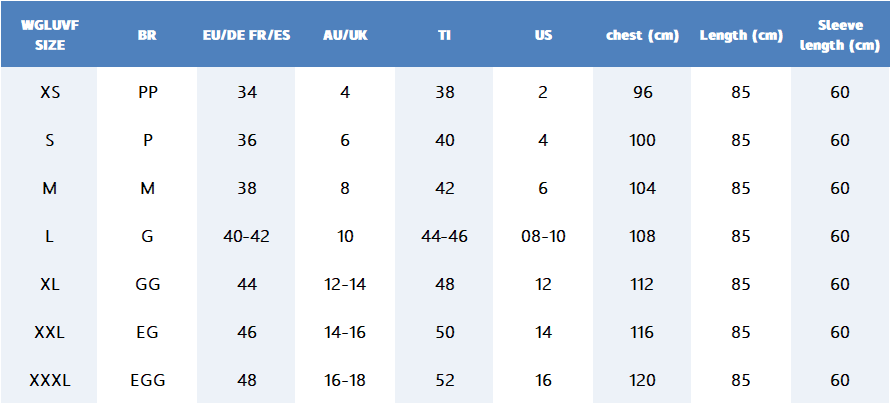Image resolution: width=890 pixels, height=403 pixels.
Task: Select the 12-14 AU/UK cell
Action: [x=345, y=284]
